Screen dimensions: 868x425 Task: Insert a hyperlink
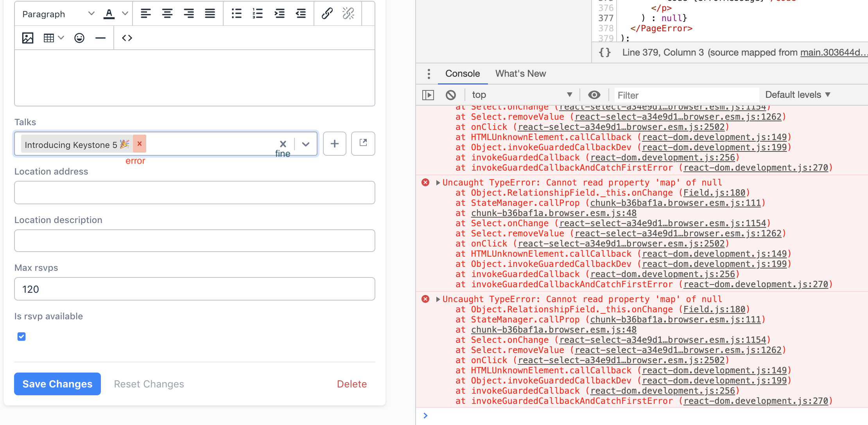click(326, 13)
